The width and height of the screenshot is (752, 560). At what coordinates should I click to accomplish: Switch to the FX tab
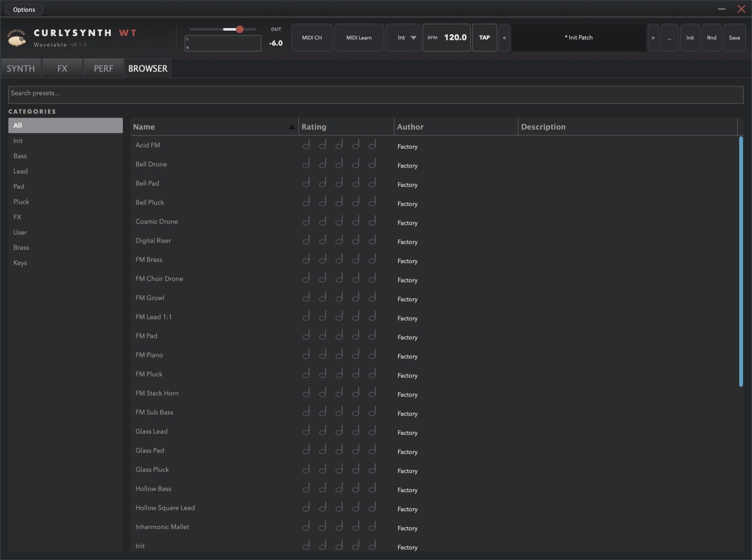[x=62, y=68]
